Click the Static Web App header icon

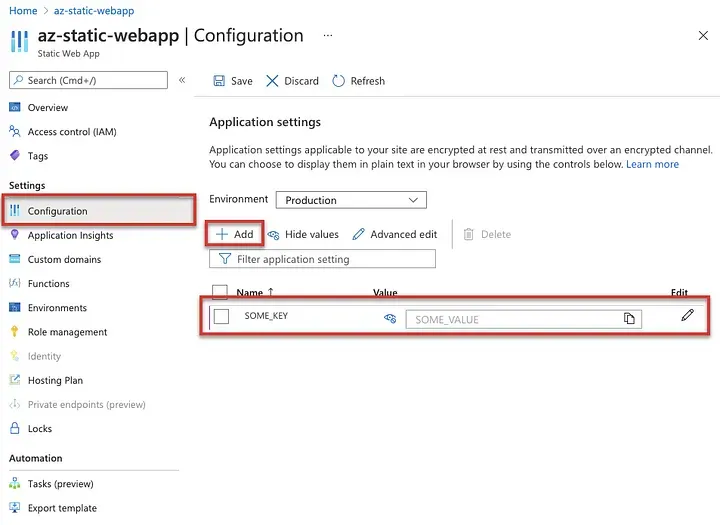click(x=19, y=41)
